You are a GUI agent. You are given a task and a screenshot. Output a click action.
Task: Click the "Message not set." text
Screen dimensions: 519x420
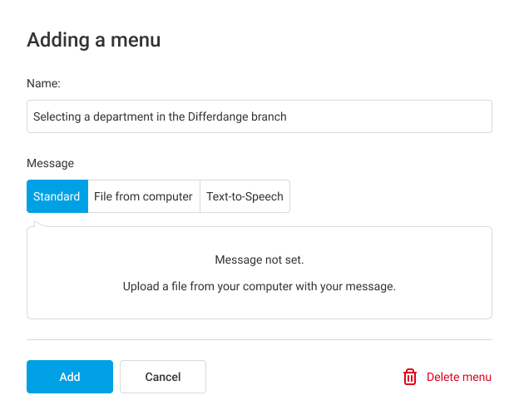pyautogui.click(x=259, y=259)
